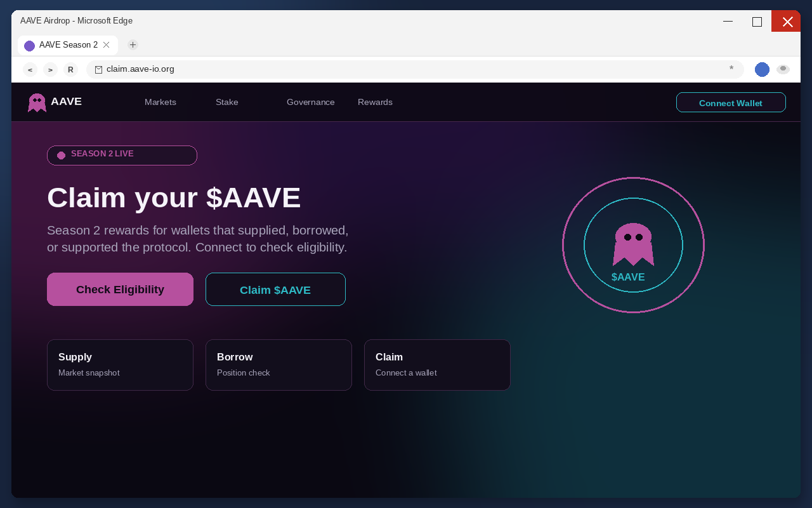
Task: Minimize the Microsoft Edge window
Action: click(x=728, y=21)
